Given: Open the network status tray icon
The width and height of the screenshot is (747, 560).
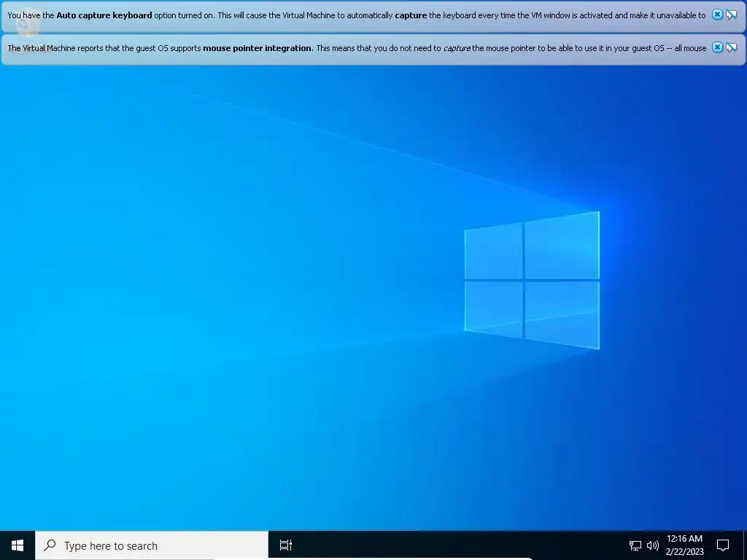Looking at the screenshot, I should tap(635, 545).
